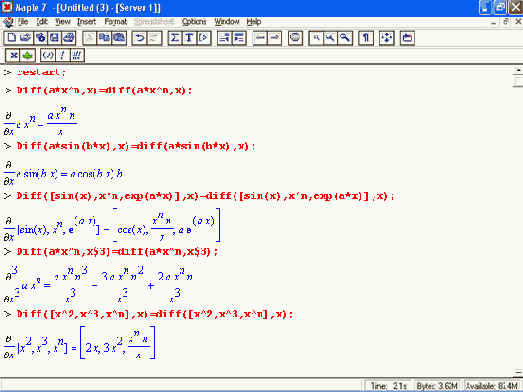Open the File menu
Image resolution: width=523 pixels, height=392 pixels.
tap(23, 22)
